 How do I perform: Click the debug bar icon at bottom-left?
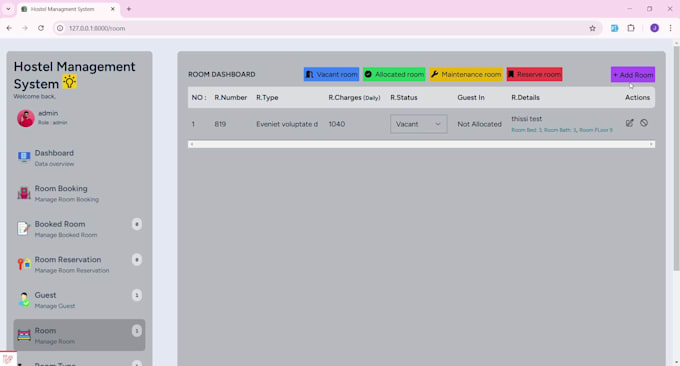pyautogui.click(x=8, y=359)
